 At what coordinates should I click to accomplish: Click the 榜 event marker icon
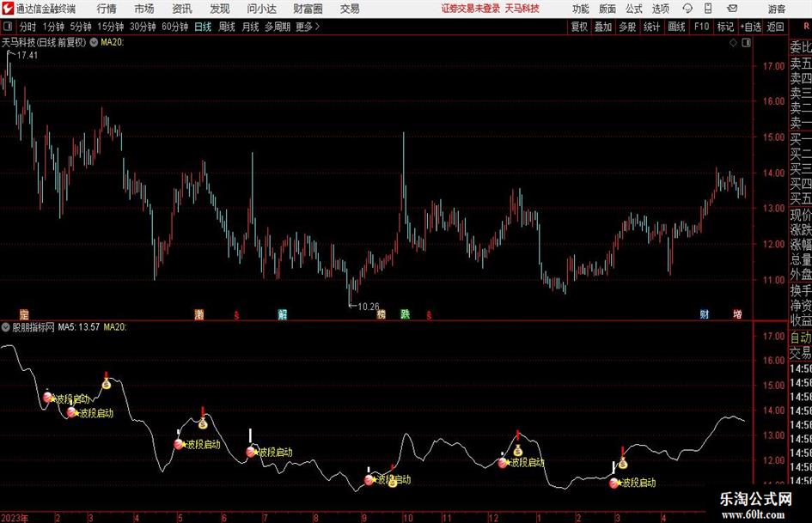[382, 313]
